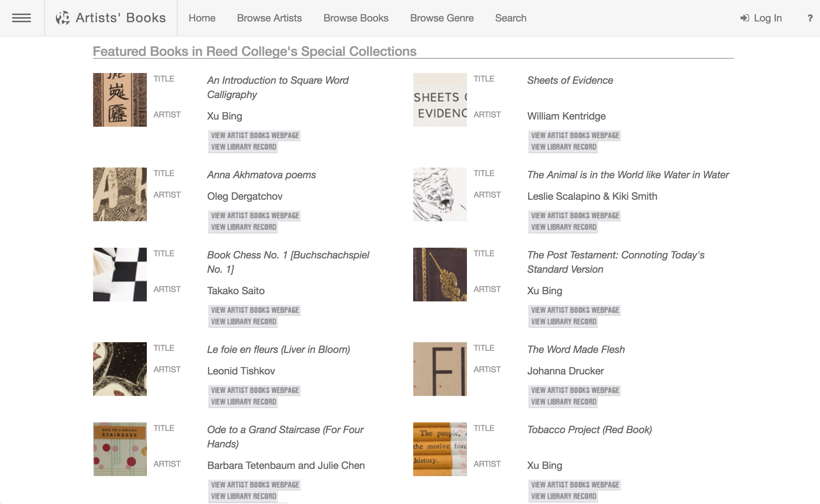This screenshot has height=504, width=820.
Task: Open the Tobacco Project cigarette thumbnail
Action: [x=440, y=449]
